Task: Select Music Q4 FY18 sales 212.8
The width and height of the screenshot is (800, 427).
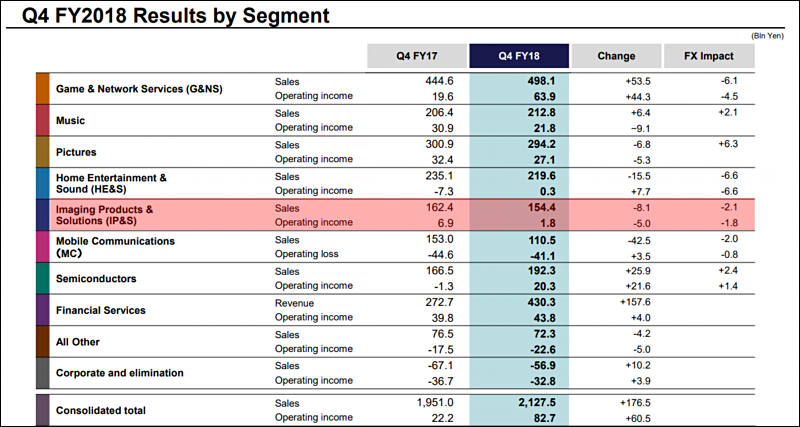Action: (540, 113)
